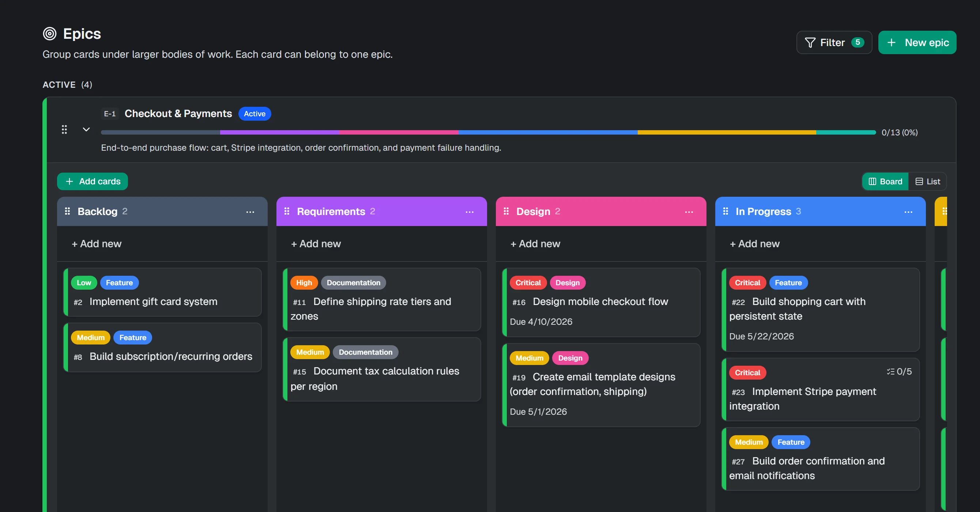
Task: Click the Documentation tag on card #15
Action: click(x=366, y=352)
